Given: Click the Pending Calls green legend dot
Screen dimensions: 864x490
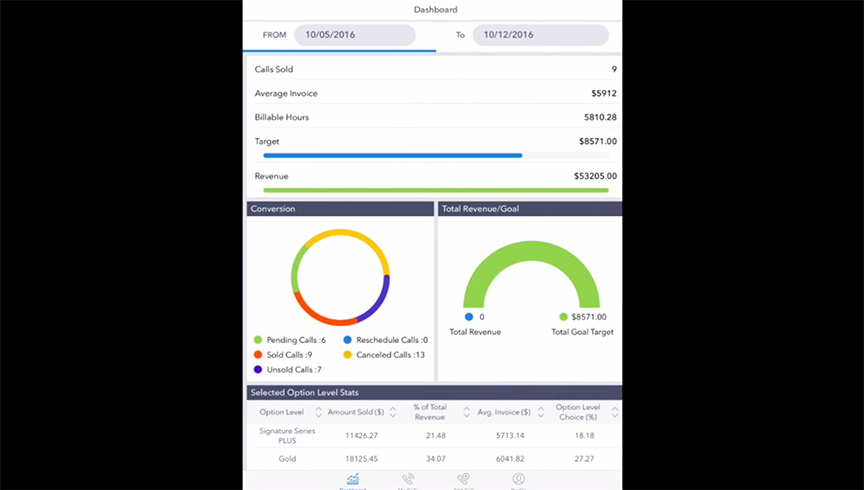Looking at the screenshot, I should tap(258, 340).
